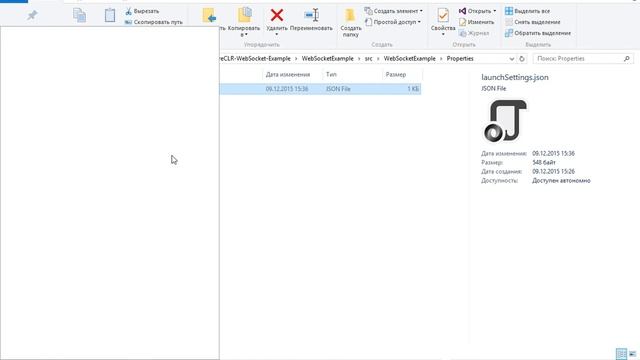Click Скопировать путь button
640x360 pixels.
point(154,22)
